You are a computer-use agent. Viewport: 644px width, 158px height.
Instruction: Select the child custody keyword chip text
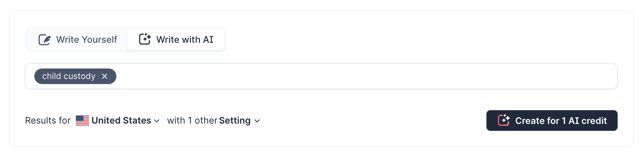tap(69, 76)
